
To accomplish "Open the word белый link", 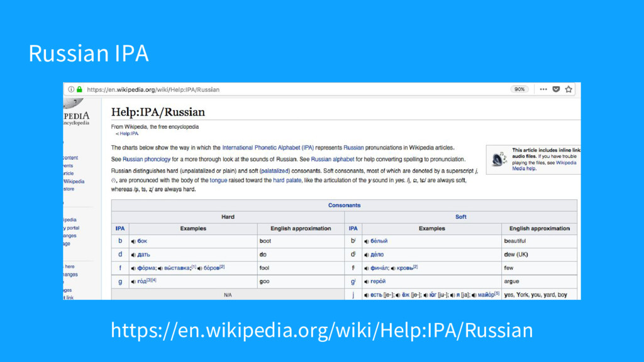I will (x=379, y=241).
